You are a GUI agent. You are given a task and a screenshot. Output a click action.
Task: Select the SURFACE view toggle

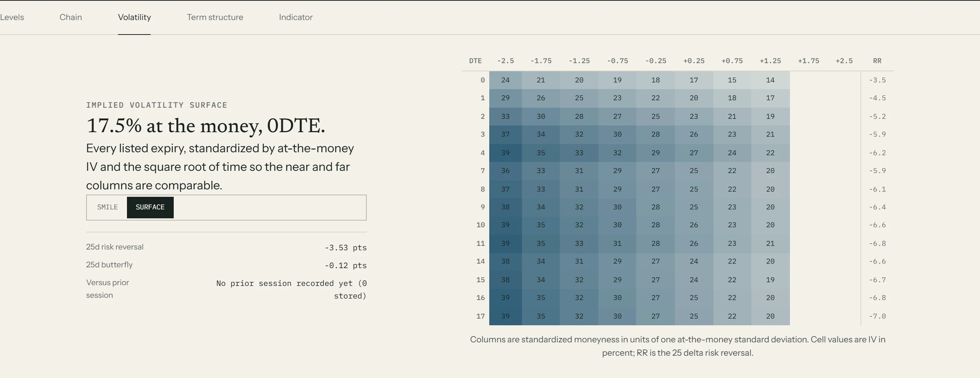point(150,207)
